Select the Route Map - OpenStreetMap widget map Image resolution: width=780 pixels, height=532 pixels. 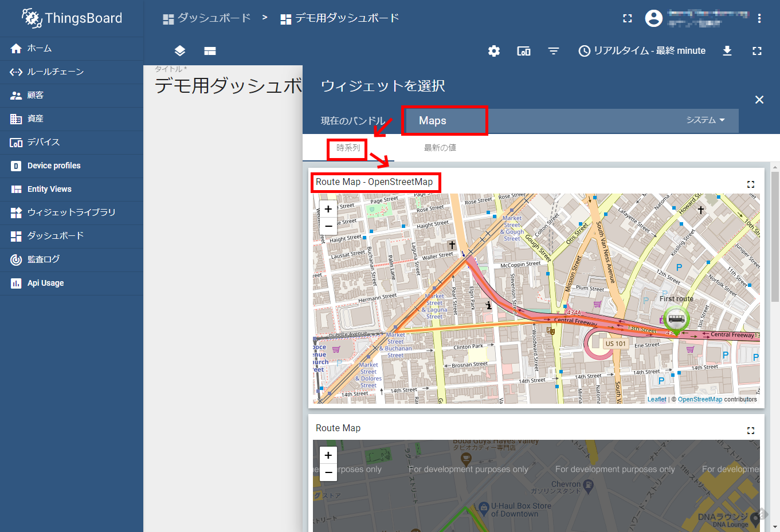click(536, 298)
